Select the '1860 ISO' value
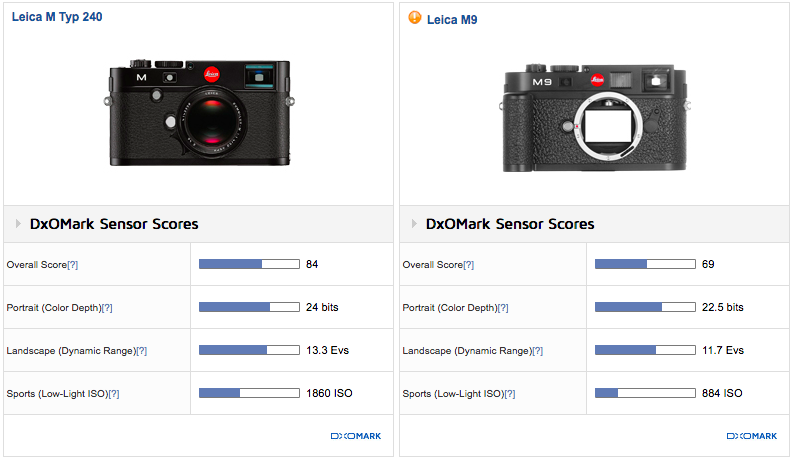The height and width of the screenshot is (462, 794). 329,394
